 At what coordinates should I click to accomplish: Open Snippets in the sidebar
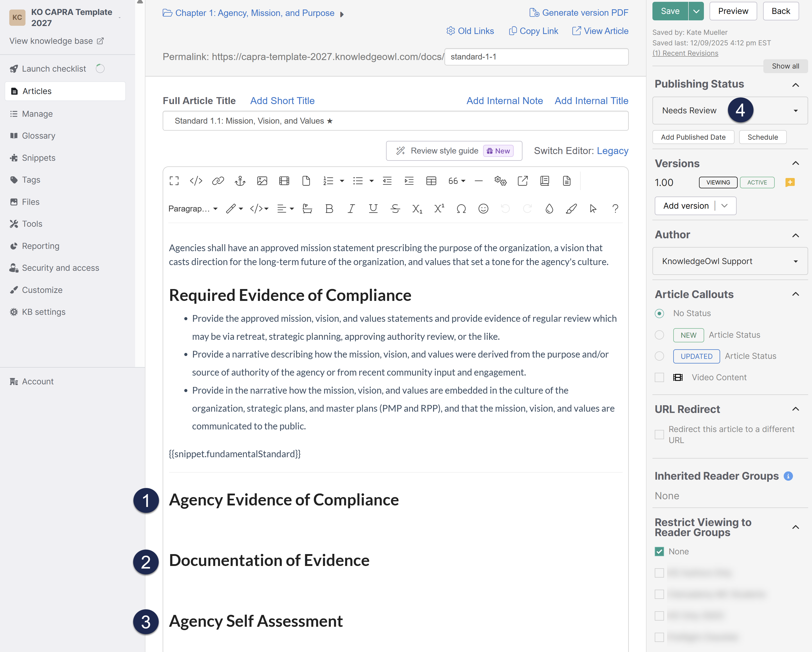click(38, 158)
